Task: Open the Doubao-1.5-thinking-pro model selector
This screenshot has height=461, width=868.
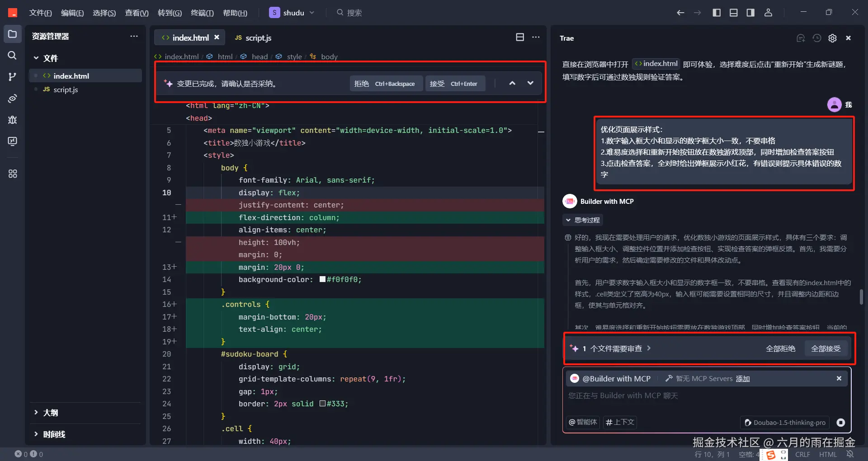Action: [785, 423]
